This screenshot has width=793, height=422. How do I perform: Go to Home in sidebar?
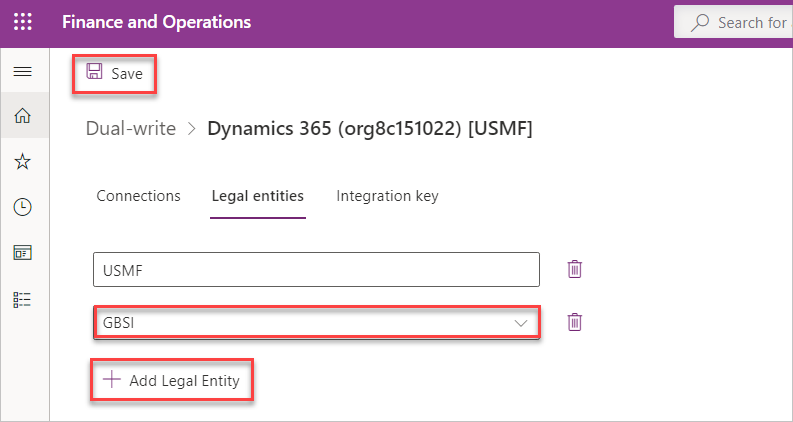[22, 116]
